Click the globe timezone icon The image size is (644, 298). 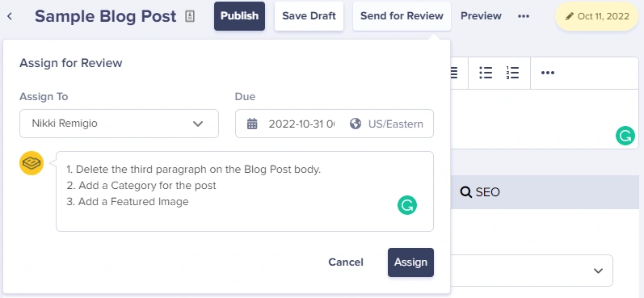(x=356, y=124)
